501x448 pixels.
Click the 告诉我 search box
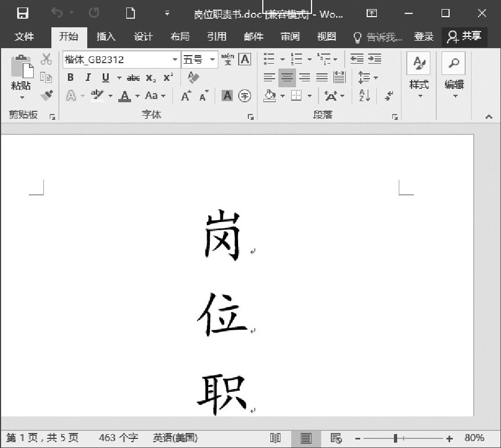click(x=379, y=36)
